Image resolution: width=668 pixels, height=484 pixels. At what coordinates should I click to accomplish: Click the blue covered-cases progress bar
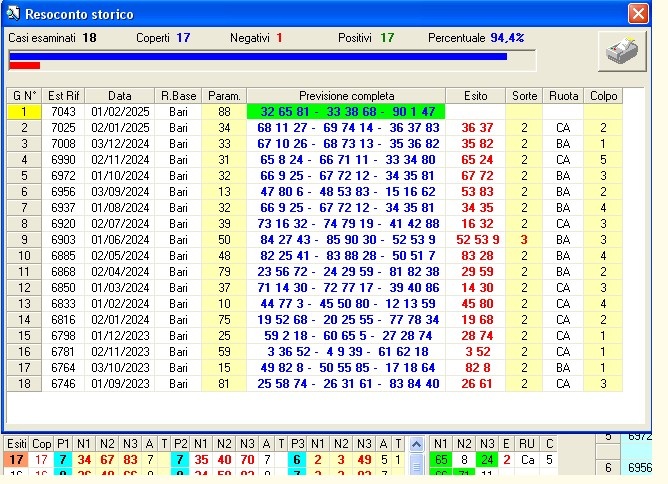[x=258, y=57]
